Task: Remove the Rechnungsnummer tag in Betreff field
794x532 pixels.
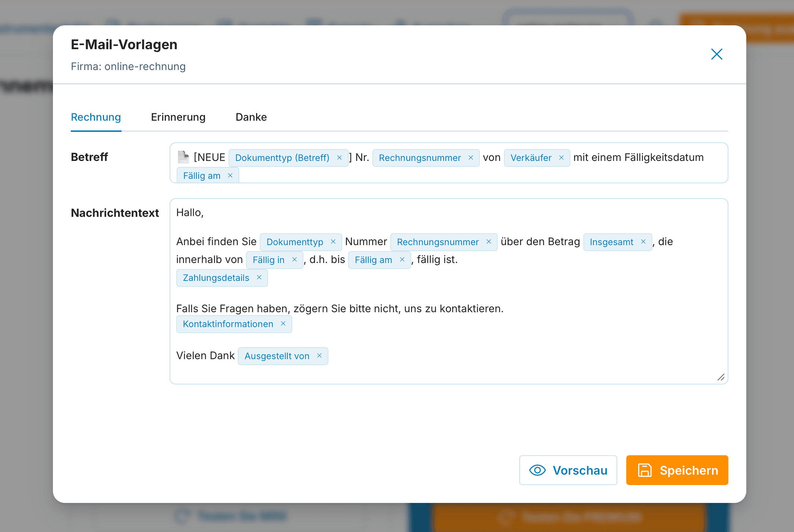Action: click(471, 158)
